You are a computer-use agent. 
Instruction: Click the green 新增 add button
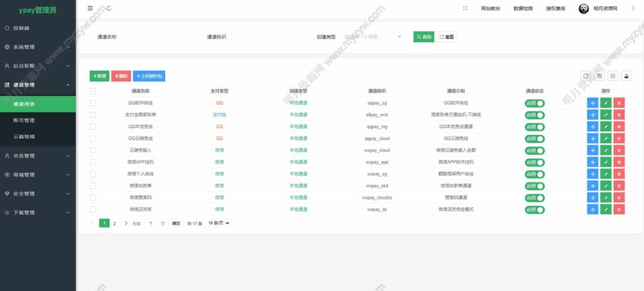(x=99, y=76)
